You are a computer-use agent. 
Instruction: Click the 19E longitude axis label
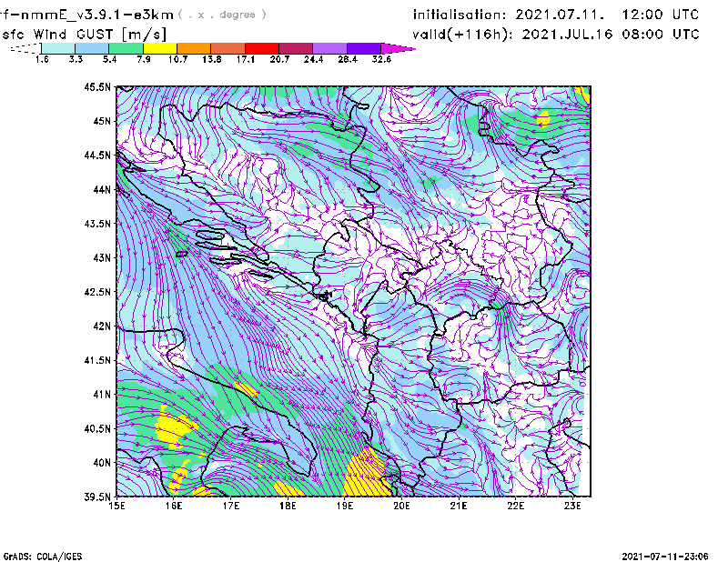pos(346,506)
